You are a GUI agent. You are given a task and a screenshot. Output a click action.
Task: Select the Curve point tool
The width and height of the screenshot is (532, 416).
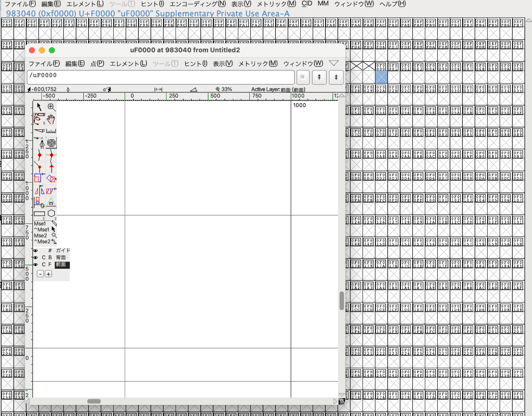click(x=39, y=155)
